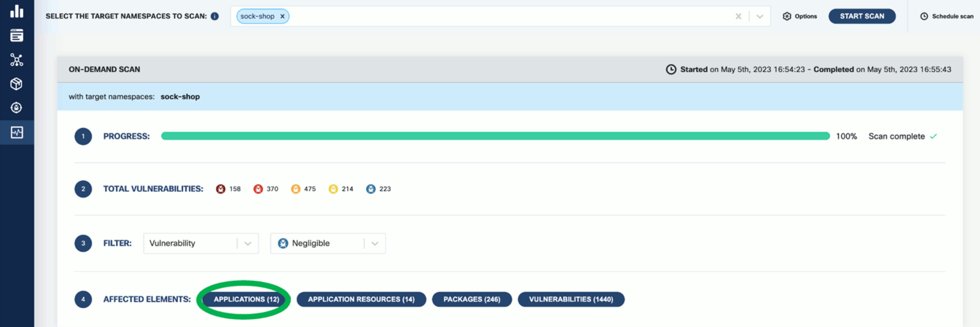Image resolution: width=980 pixels, height=327 pixels.
Task: Open scan Options
Action: (x=800, y=16)
